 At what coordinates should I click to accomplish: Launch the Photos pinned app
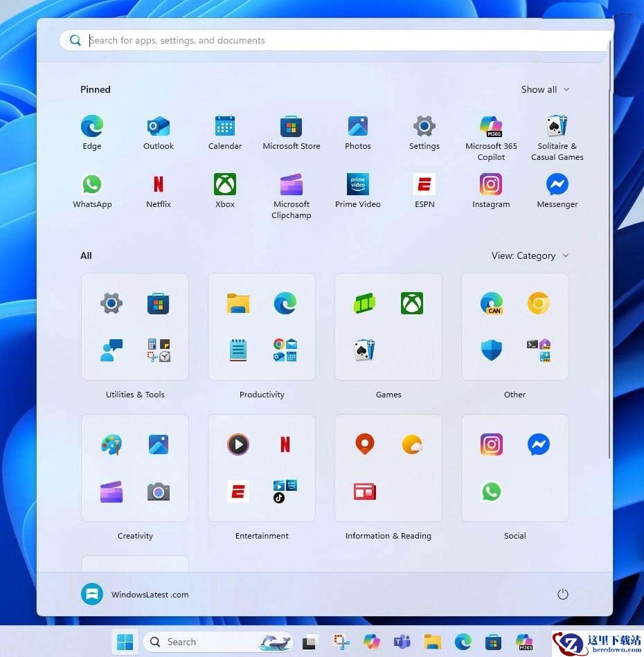358,132
